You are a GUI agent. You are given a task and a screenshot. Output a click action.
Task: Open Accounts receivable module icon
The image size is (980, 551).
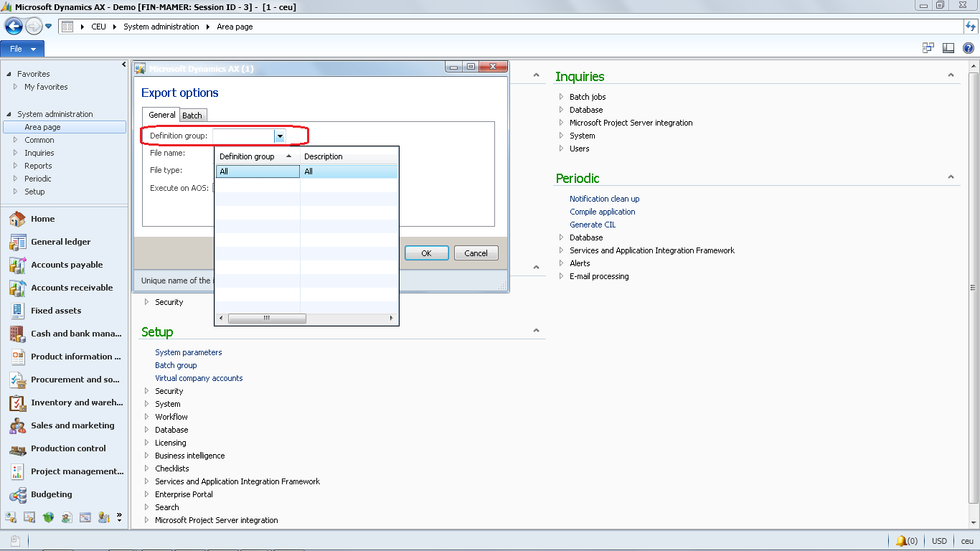click(x=17, y=288)
